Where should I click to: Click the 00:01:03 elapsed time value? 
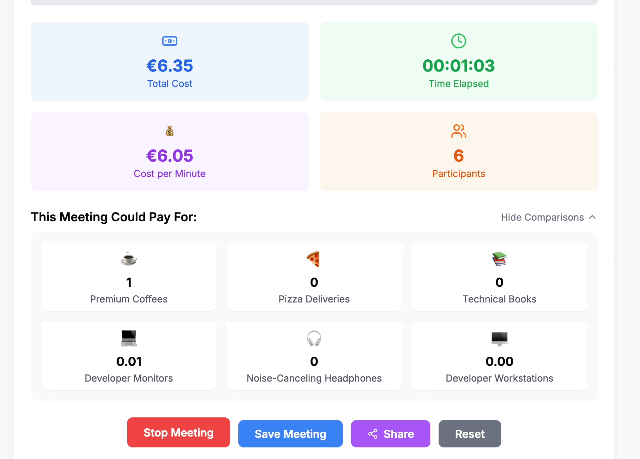[x=458, y=66]
